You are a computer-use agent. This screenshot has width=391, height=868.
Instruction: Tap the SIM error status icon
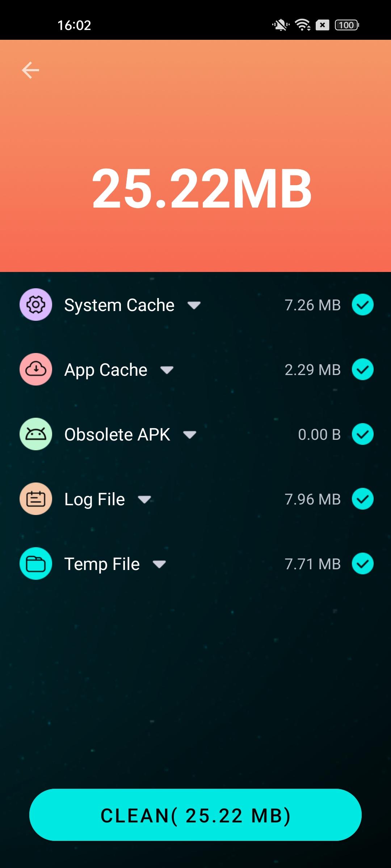click(x=322, y=25)
